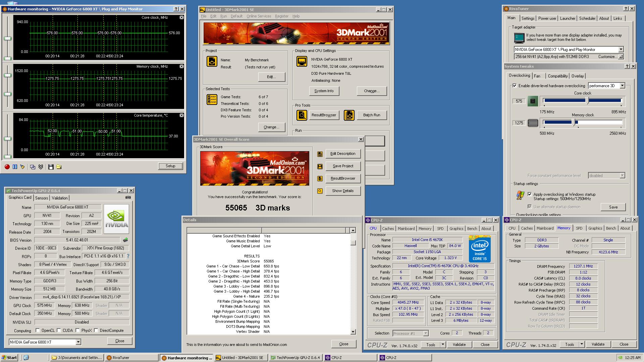Click the Display and CPU Settings monitor icon
The width and height of the screenshot is (644, 362).
click(x=302, y=61)
